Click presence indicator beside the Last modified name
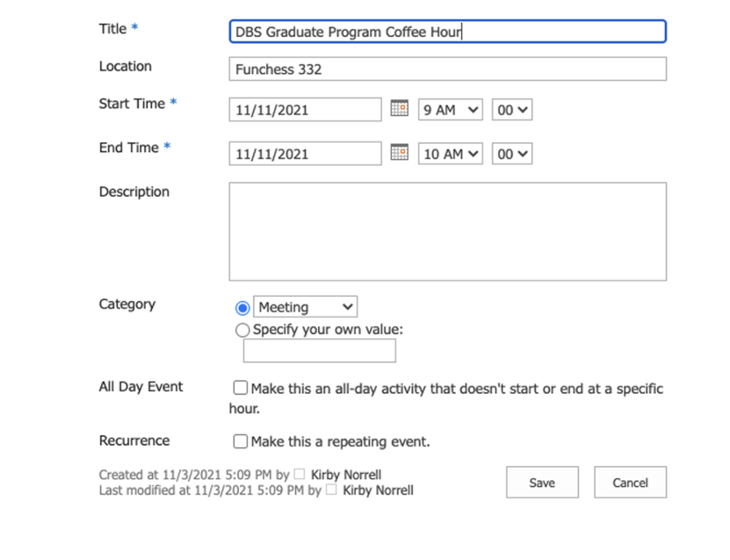 pos(331,490)
